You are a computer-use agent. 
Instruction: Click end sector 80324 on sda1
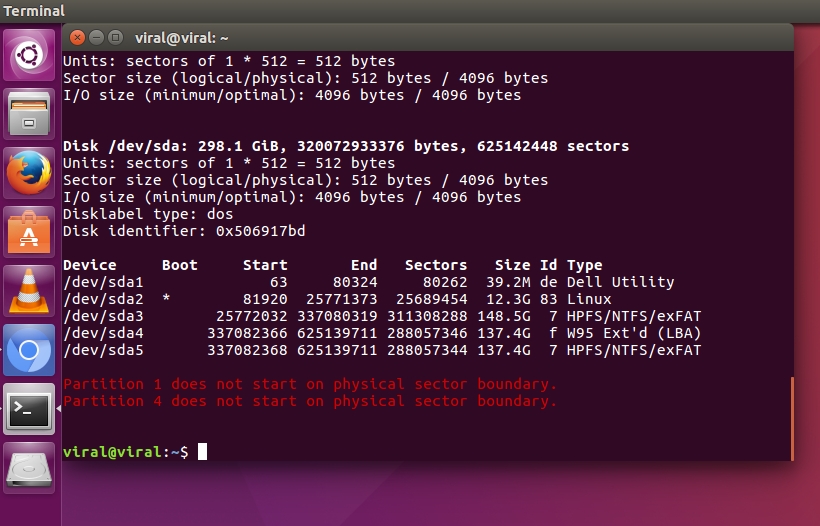[355, 282]
